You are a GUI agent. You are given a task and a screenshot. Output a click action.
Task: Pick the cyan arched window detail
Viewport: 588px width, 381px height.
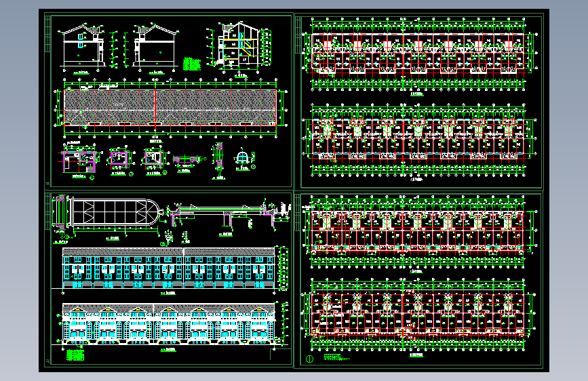point(242,157)
